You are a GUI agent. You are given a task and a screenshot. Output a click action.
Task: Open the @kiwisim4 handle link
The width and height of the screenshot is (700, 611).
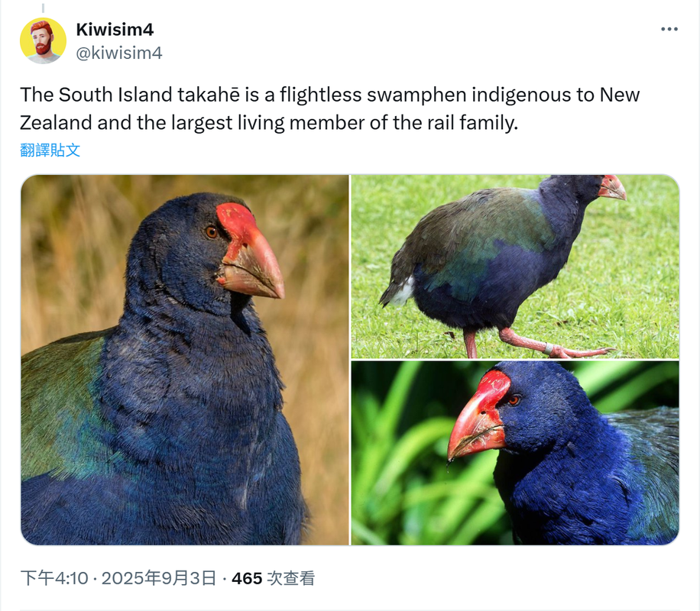pyautogui.click(x=118, y=53)
